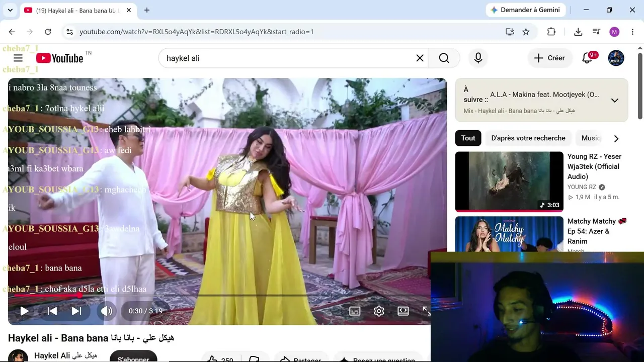Open the tab search dropdown
Viewport: 644px width, 362px height.
click(10, 10)
